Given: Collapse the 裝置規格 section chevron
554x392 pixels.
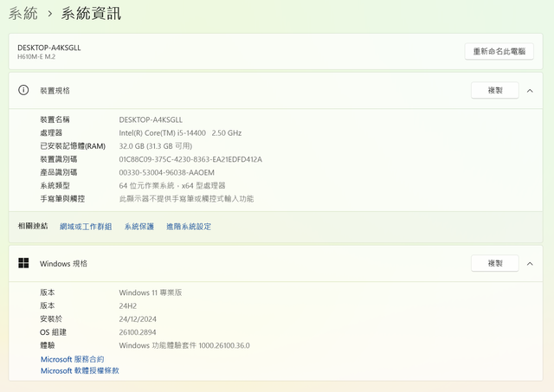Looking at the screenshot, I should 530,91.
